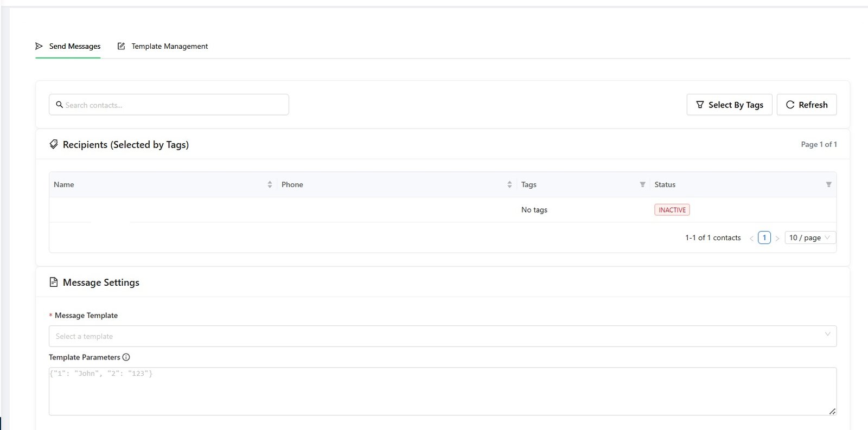Click the Recipients tag icon

[54, 145]
